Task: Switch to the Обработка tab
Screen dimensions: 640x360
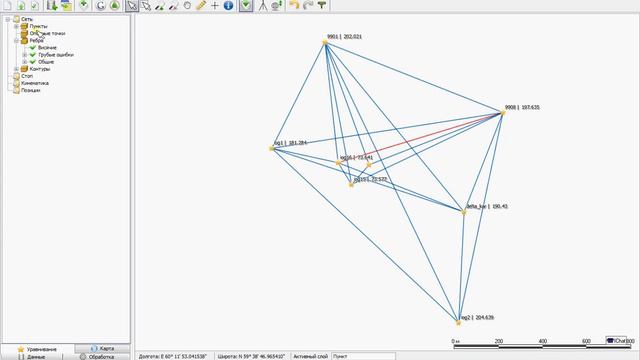Action: [x=97, y=357]
